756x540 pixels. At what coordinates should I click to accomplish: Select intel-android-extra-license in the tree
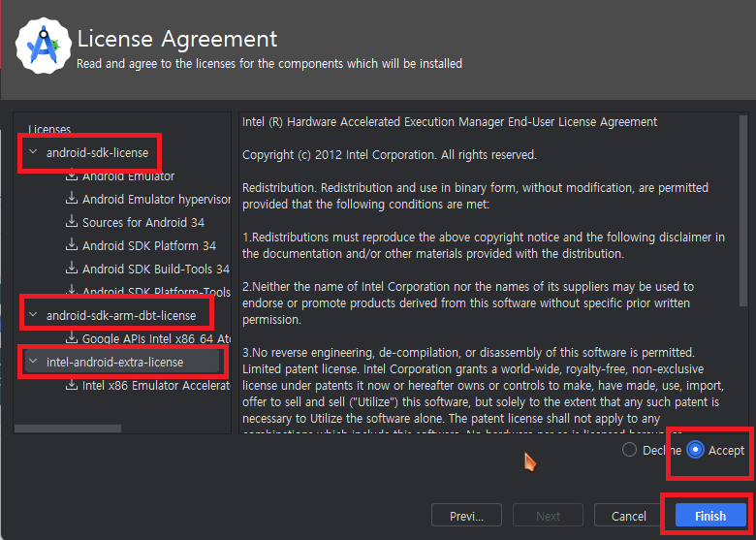(114, 362)
